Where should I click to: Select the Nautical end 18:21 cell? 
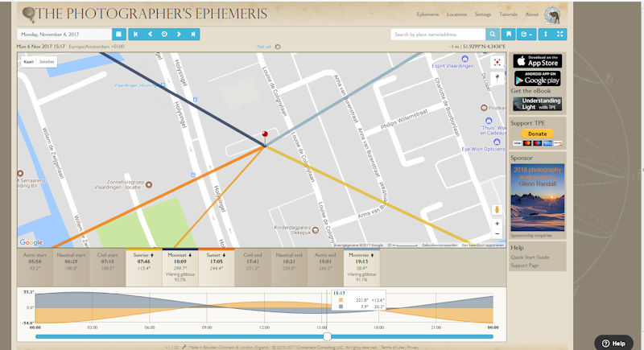pos(289,267)
